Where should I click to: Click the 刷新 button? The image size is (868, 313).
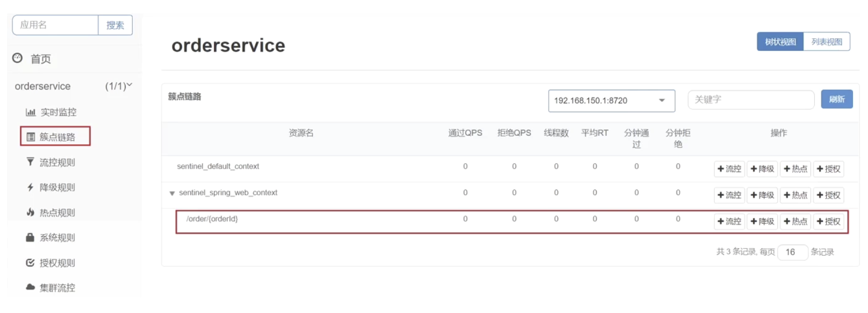pos(837,99)
